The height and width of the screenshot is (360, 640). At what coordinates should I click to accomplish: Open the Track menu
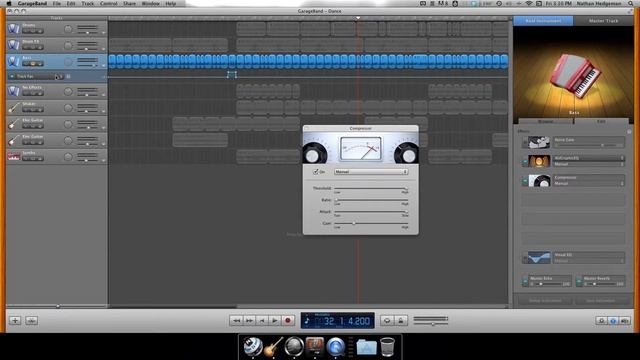[87, 3]
